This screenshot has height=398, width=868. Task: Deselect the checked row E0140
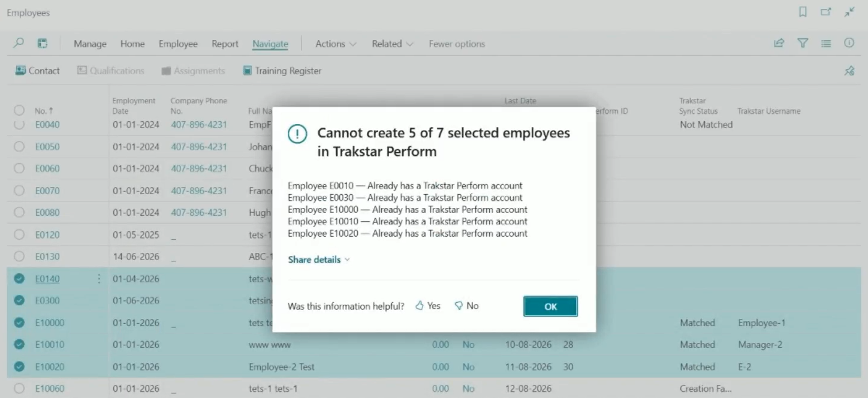19,279
